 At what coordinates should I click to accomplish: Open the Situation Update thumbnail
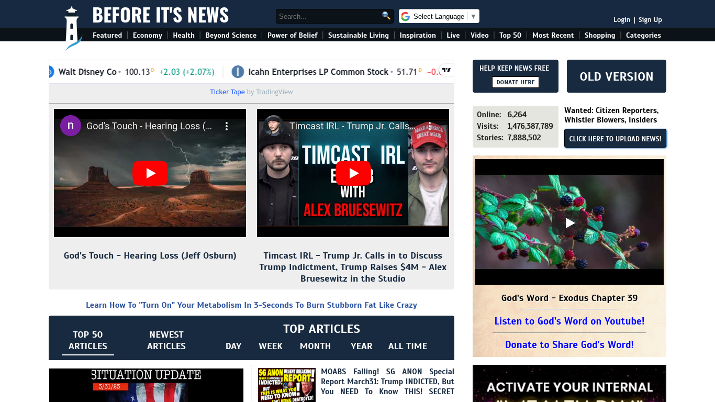coord(146,385)
